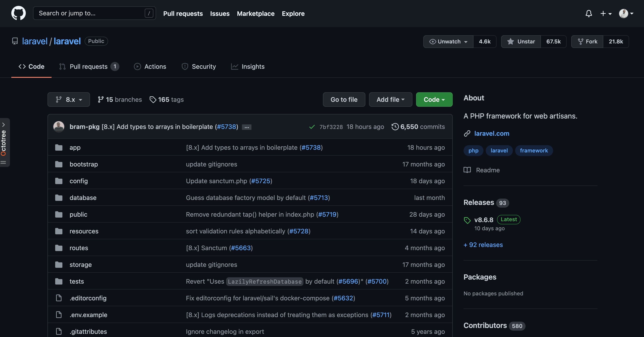Click the Go to file button

344,100
